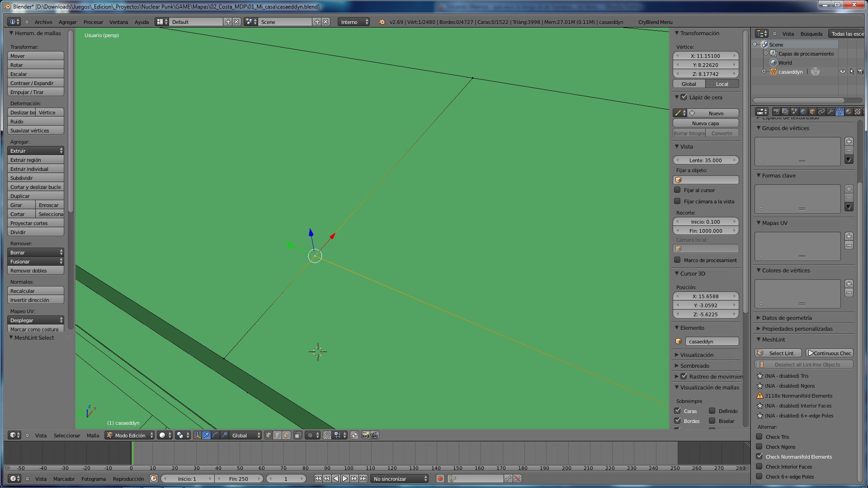This screenshot has height=488, width=868.
Task: Enable Fijar al cursor checkbox
Action: (x=677, y=190)
